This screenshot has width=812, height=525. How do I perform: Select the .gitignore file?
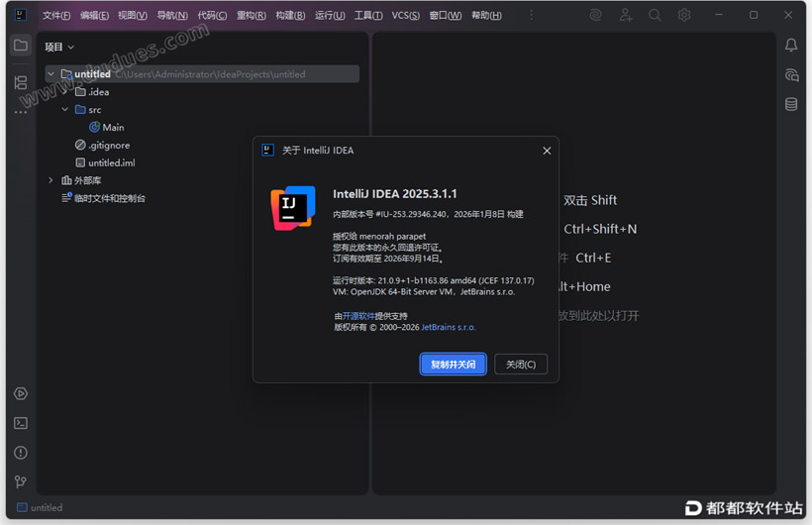[103, 145]
